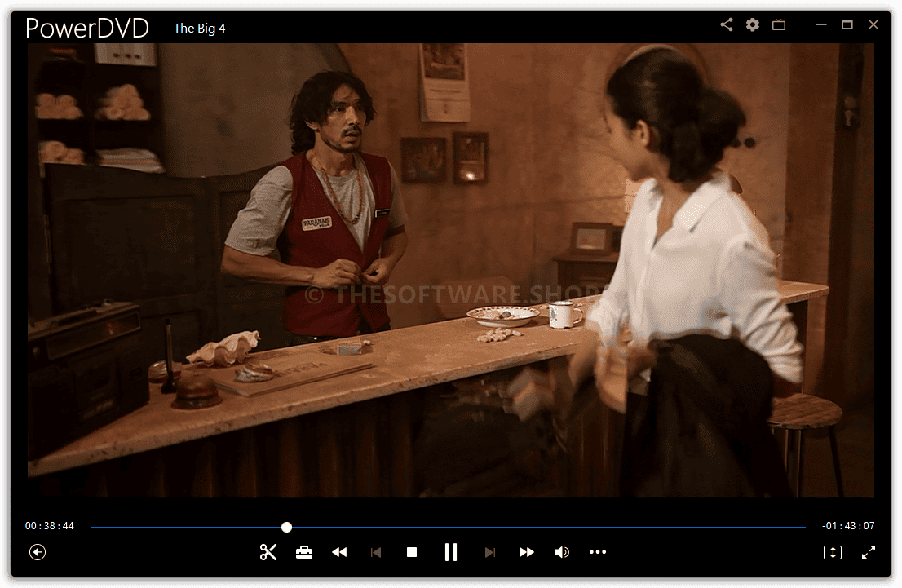Fast forward the movie
902x588 pixels.
click(526, 552)
